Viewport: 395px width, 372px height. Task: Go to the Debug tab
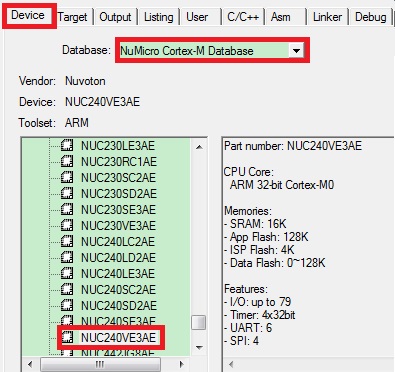point(371,17)
